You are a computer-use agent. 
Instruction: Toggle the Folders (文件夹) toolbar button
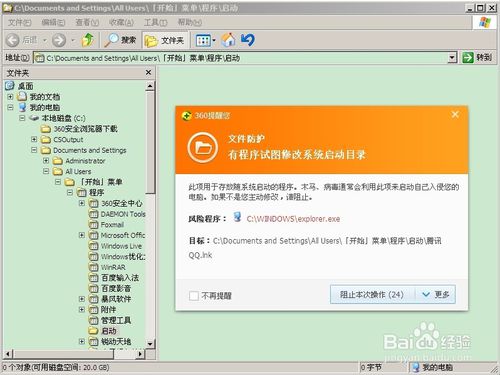(x=165, y=40)
